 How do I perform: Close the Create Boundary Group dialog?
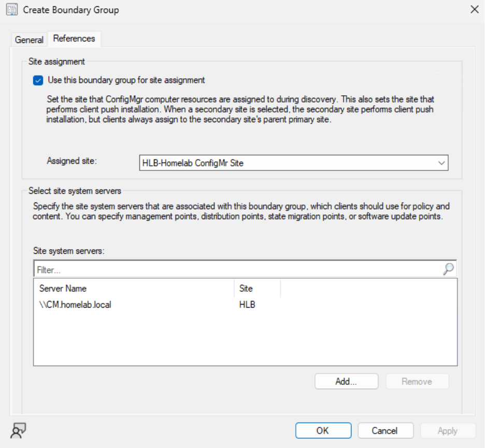[474, 9]
